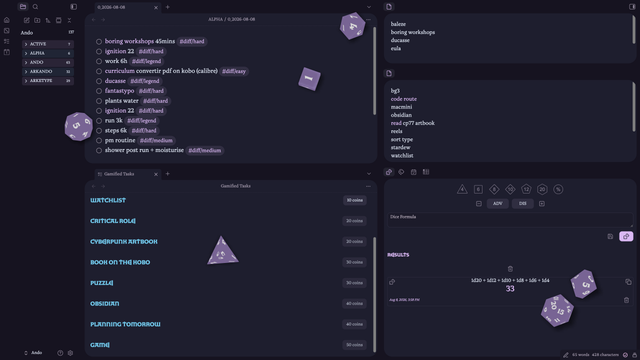This screenshot has height=360, width=640.
Task: Open the Ando vault switcher
Action: point(33,353)
